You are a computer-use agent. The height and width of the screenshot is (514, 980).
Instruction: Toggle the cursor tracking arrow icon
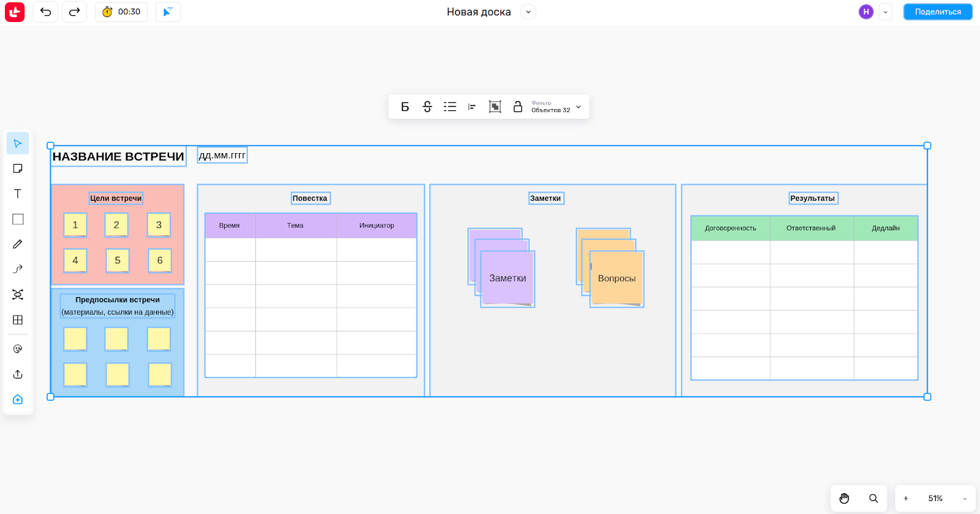point(168,12)
